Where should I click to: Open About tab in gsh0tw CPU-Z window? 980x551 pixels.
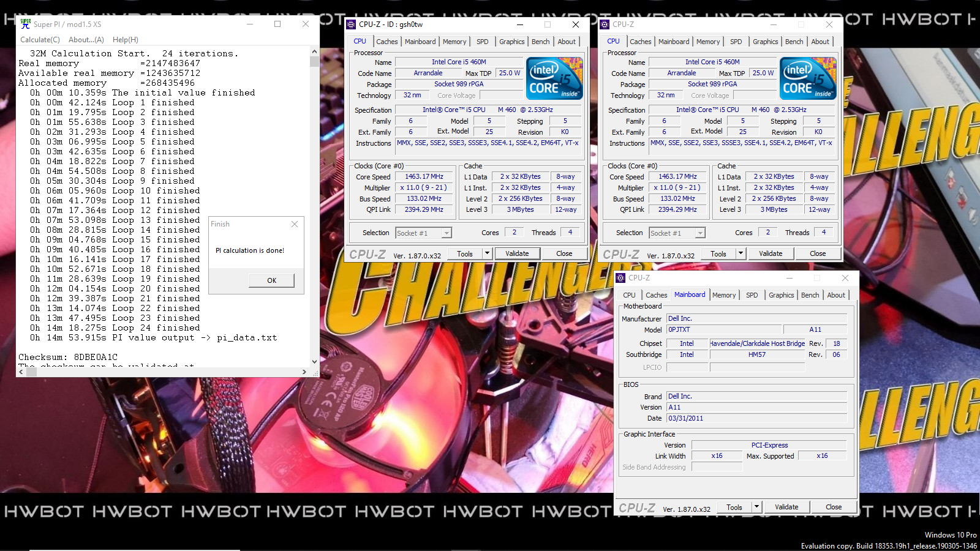567,42
